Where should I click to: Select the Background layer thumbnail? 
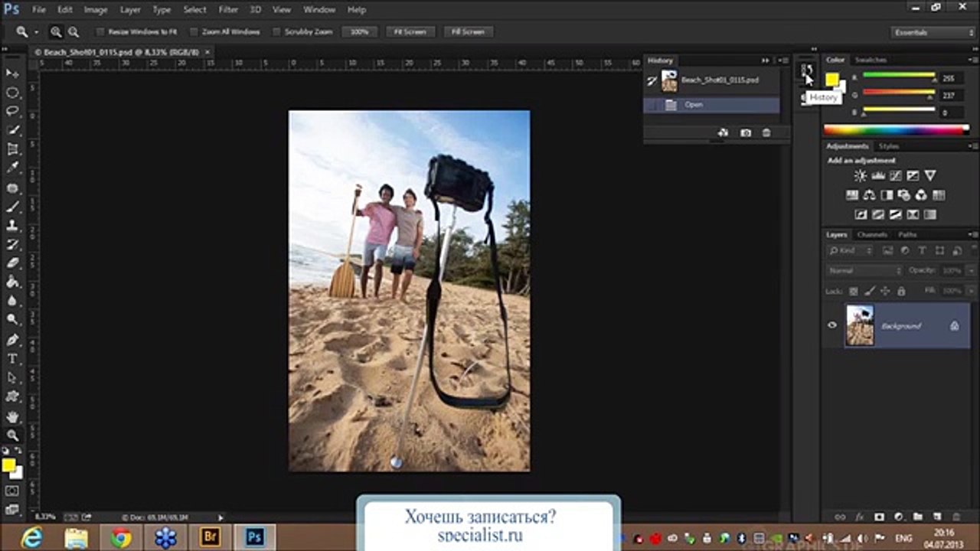(860, 325)
